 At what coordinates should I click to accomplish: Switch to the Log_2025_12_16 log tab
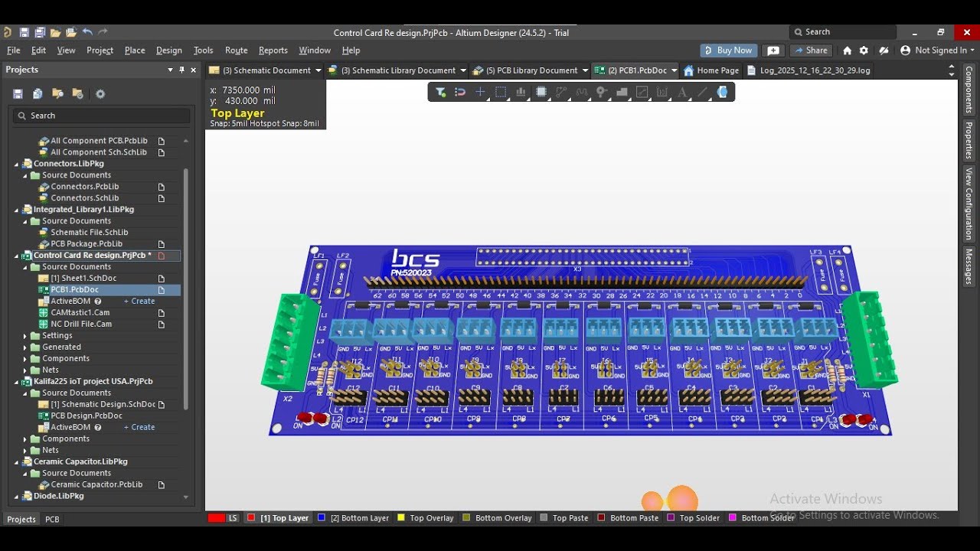coord(808,70)
